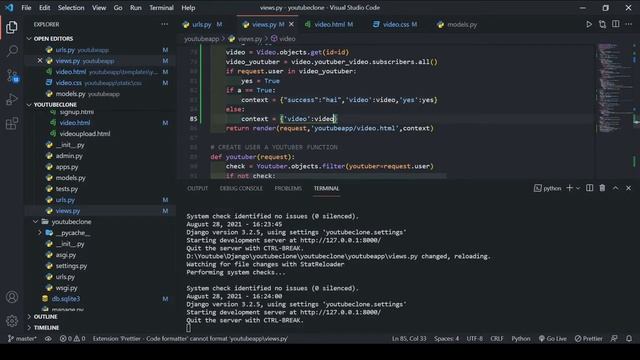The height and width of the screenshot is (360, 640).
Task: Open the Source Control view
Action: [12, 76]
